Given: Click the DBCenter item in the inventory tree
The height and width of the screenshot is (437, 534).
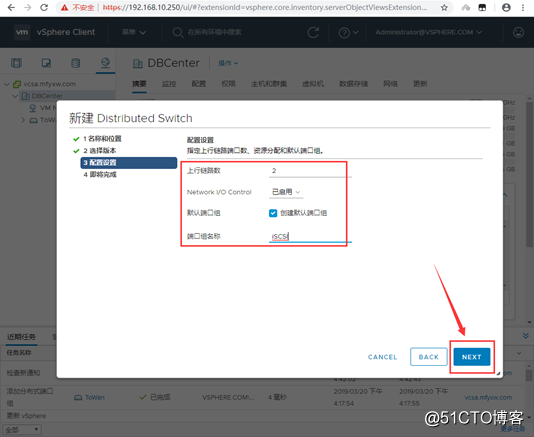Looking at the screenshot, I should point(47,96).
